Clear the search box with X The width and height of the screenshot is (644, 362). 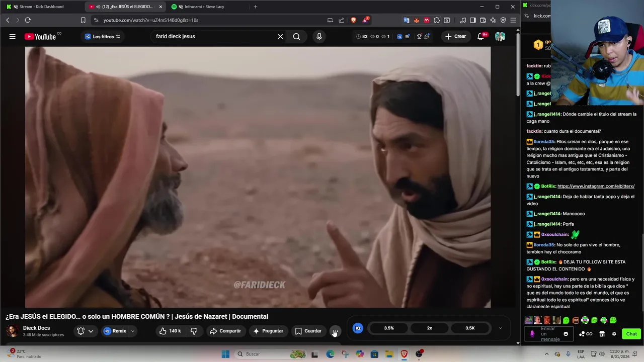tap(280, 36)
